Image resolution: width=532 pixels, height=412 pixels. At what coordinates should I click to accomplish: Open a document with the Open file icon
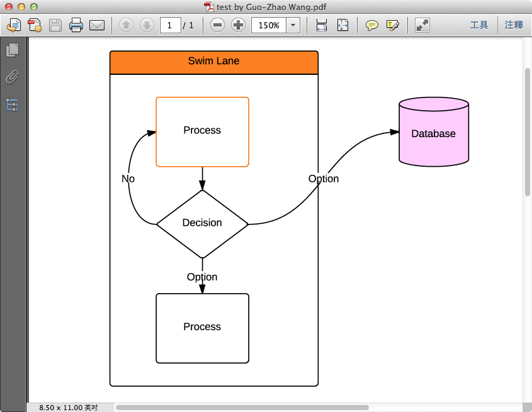[x=13, y=25]
